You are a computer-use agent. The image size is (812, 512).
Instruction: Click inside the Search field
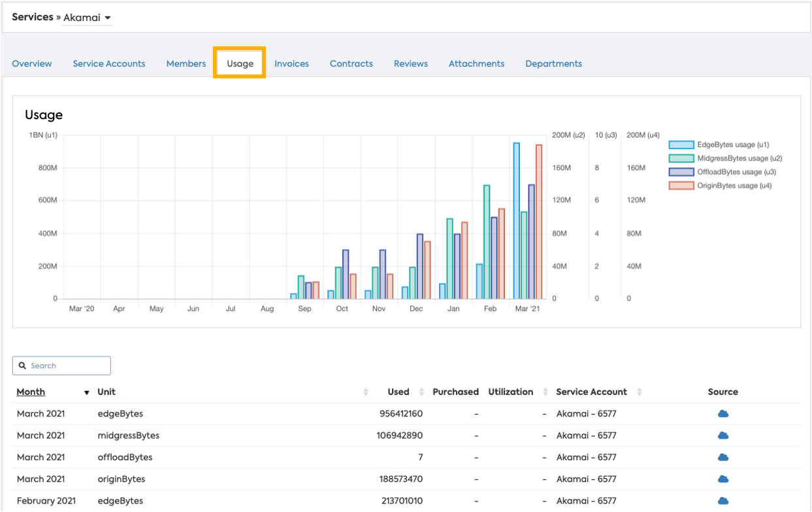(62, 366)
